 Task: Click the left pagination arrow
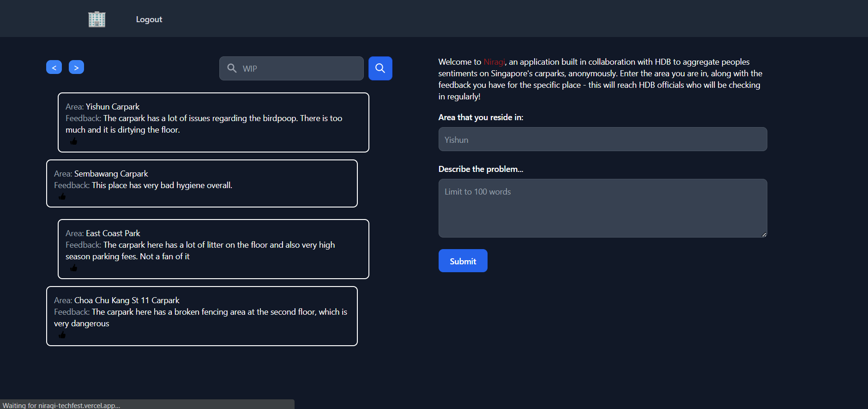point(54,67)
